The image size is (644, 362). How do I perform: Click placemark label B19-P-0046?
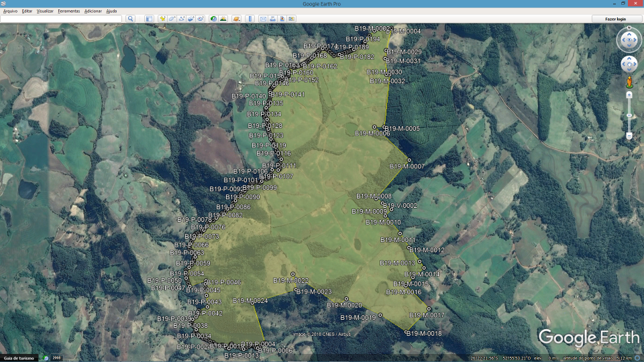[x=224, y=282]
